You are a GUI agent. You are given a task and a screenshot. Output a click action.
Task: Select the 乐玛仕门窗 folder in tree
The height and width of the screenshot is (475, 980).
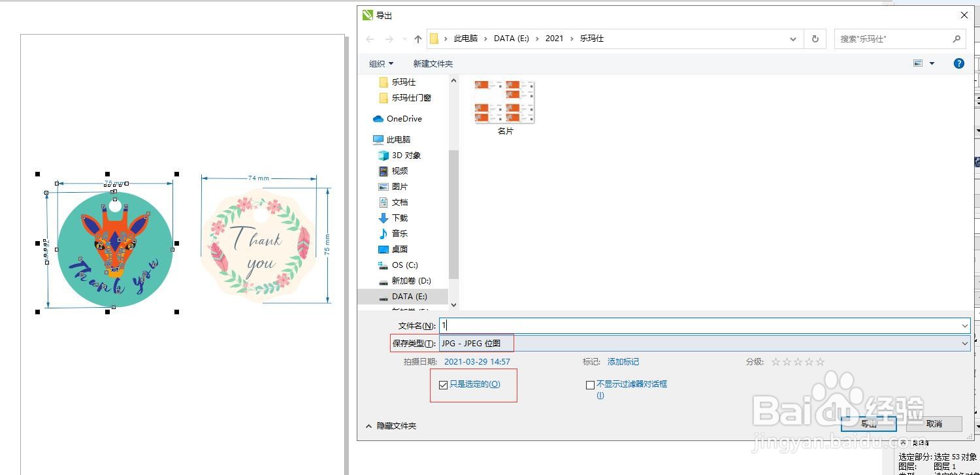pyautogui.click(x=405, y=98)
